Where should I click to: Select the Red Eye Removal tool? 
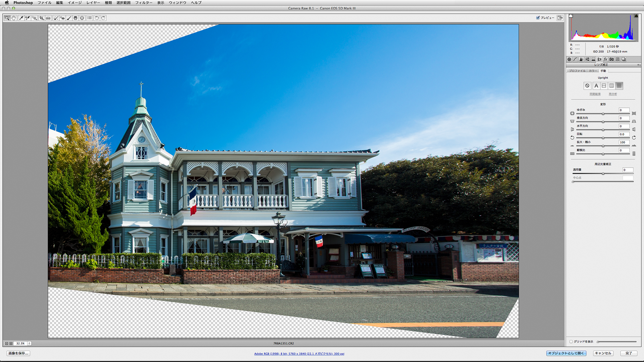pyautogui.click(x=62, y=18)
